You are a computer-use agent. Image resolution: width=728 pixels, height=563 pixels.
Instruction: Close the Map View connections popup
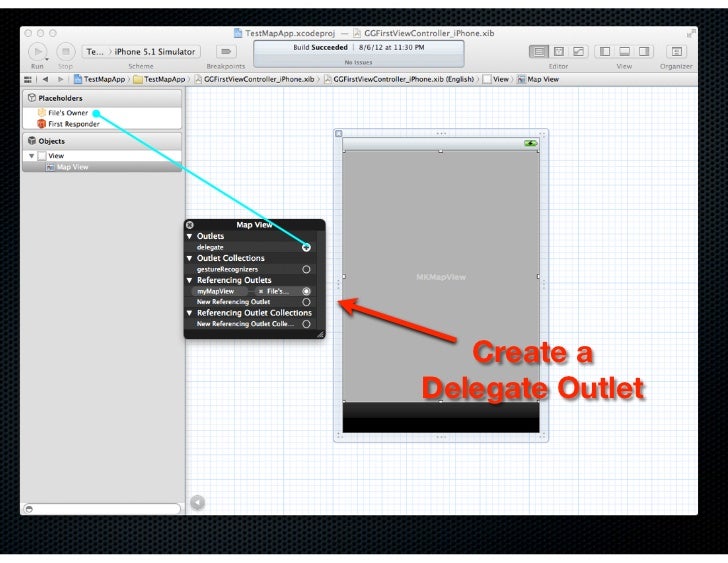click(x=190, y=225)
